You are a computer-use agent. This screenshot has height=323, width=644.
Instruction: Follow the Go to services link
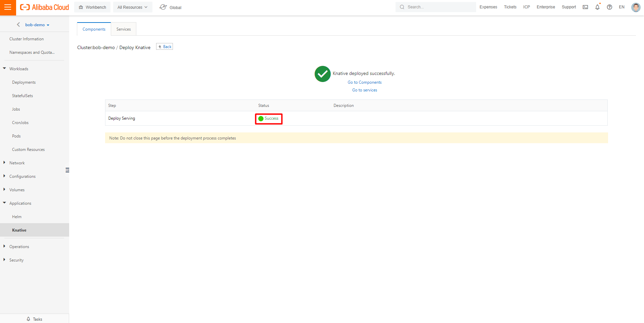pyautogui.click(x=365, y=90)
